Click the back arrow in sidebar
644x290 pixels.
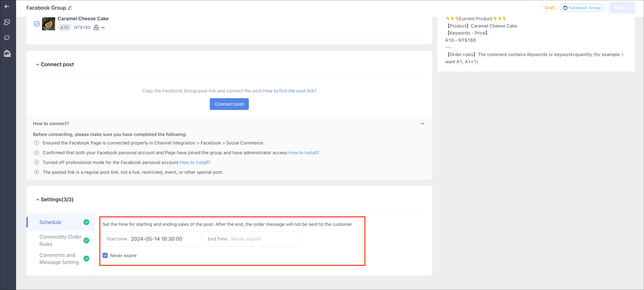point(7,7)
